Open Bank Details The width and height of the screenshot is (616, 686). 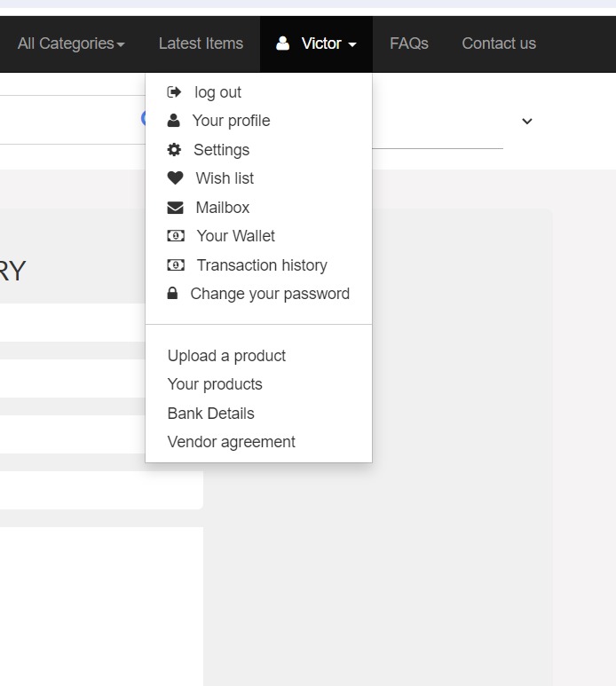210,414
